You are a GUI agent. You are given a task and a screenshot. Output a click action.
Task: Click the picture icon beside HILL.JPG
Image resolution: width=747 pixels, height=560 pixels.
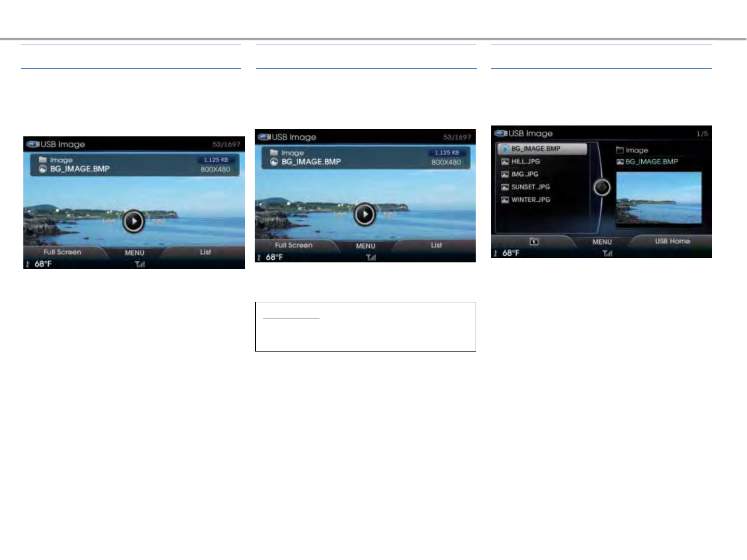pos(505,162)
